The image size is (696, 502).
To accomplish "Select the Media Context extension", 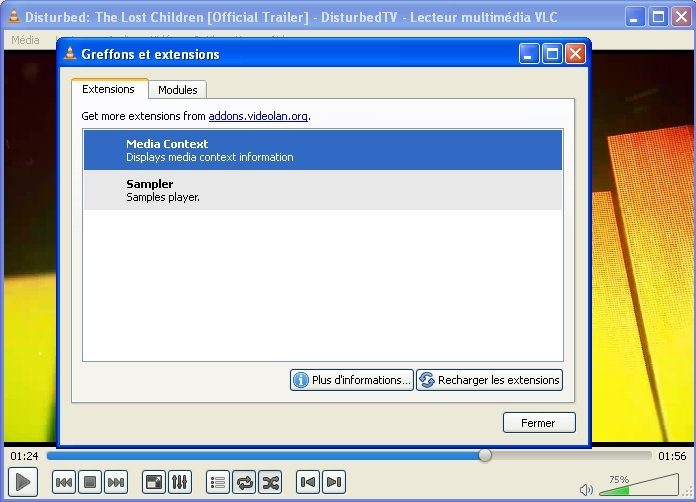I will pos(323,150).
